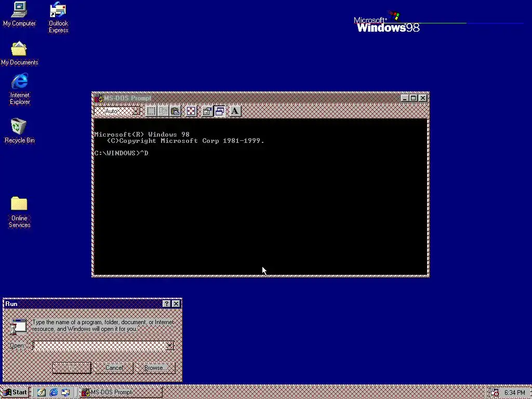
Task: Click the Run dialog help question mark button
Action: pos(166,303)
